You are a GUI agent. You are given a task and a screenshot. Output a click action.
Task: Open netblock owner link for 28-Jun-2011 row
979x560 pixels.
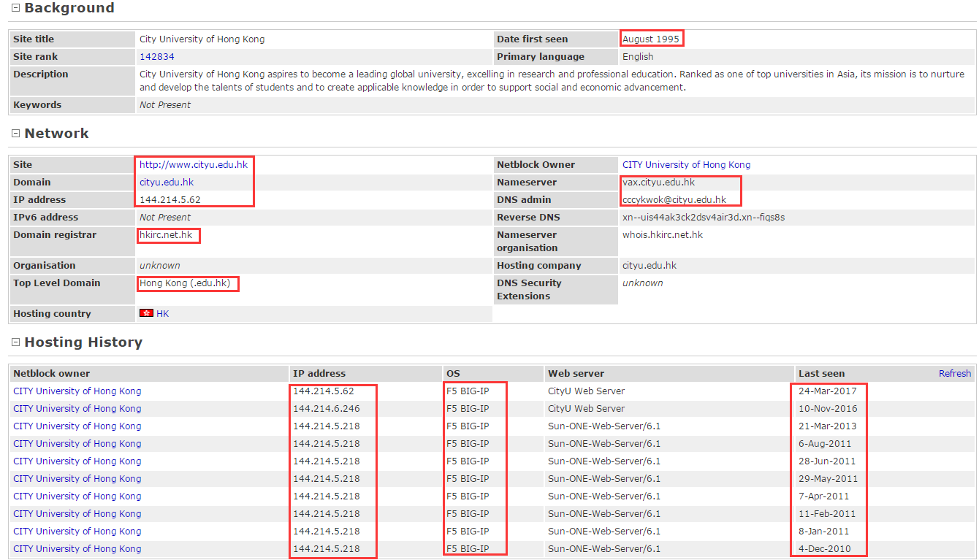click(x=77, y=461)
